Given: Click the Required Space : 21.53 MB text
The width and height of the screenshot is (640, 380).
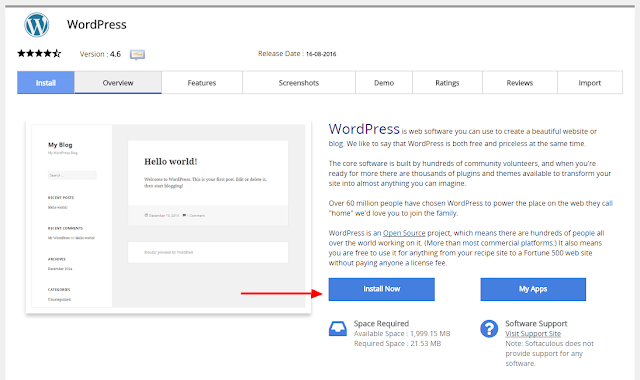Looking at the screenshot, I should point(398,343).
